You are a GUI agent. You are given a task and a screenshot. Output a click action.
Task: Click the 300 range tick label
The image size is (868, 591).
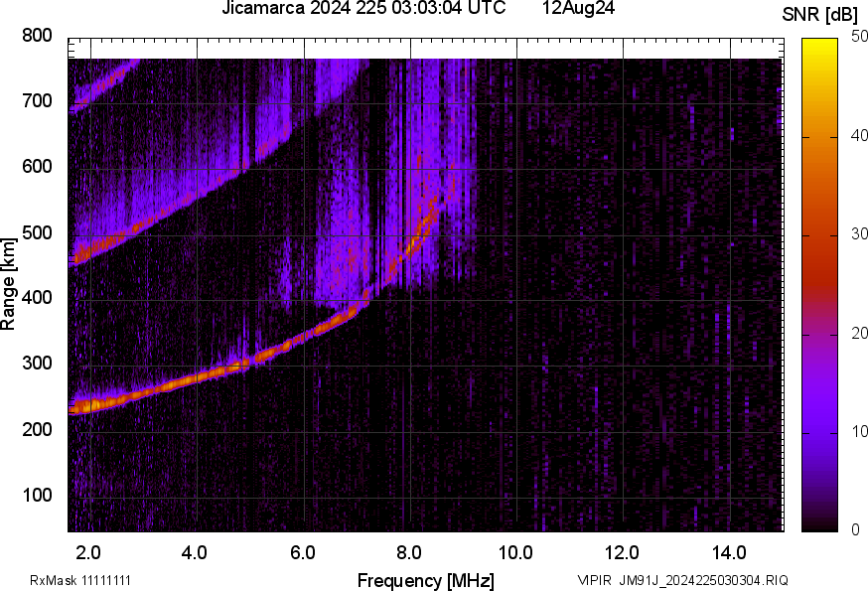tap(37, 364)
